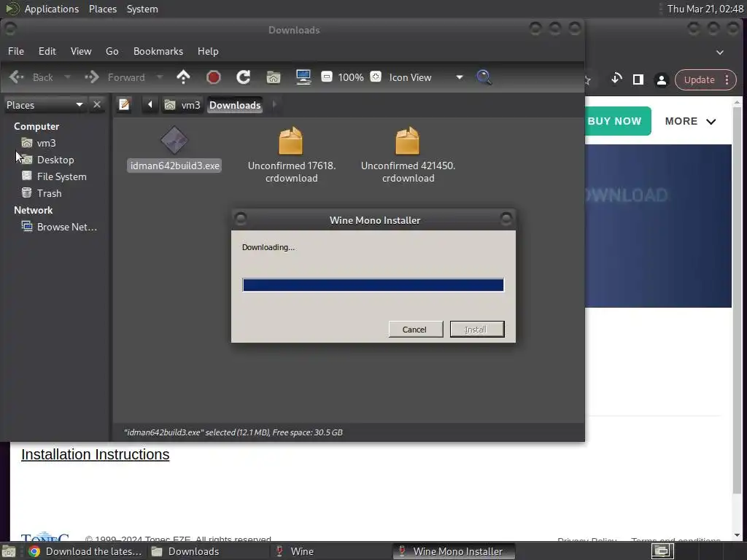Open the Places panel menu
Screen dimensions: 747x560
[x=103, y=9]
